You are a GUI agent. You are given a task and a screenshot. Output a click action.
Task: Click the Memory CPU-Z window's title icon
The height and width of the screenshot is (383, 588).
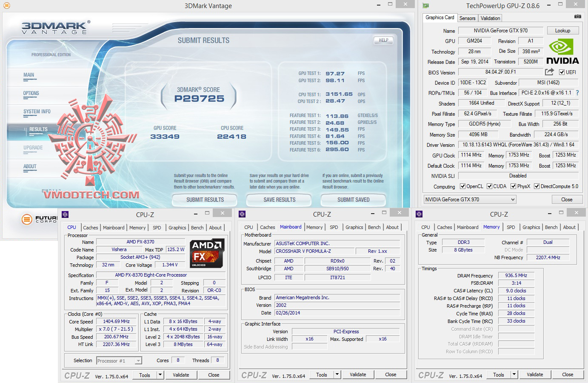click(419, 214)
